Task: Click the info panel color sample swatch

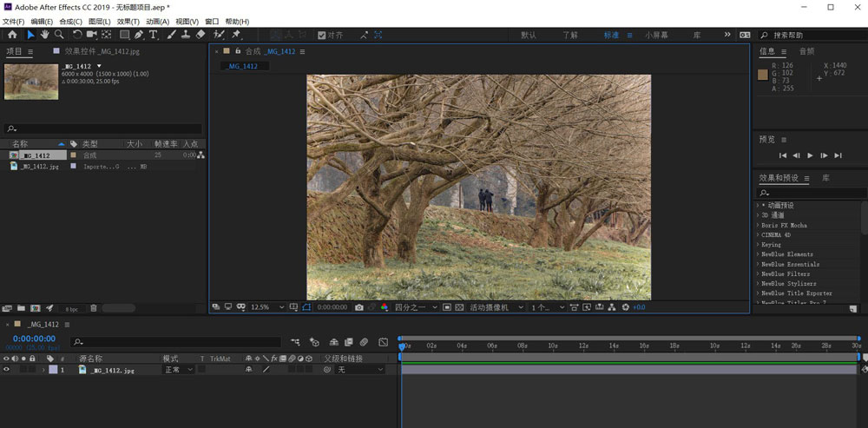Action: point(763,76)
